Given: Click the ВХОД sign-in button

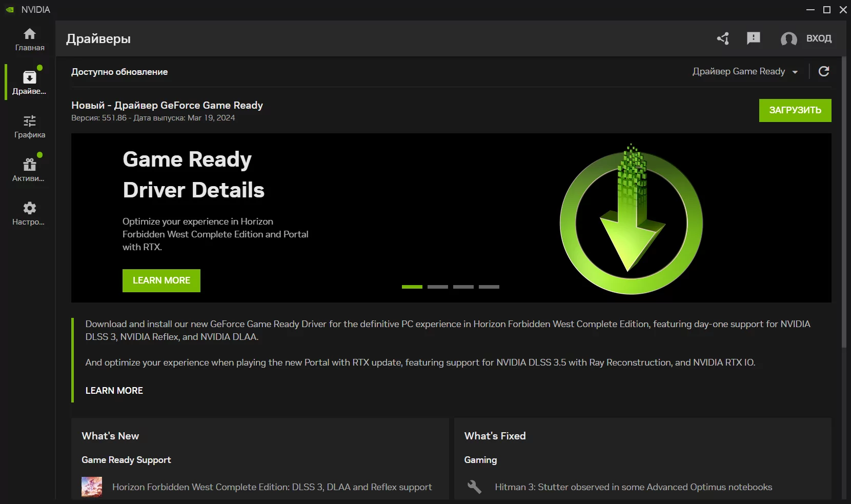Looking at the screenshot, I should (x=819, y=38).
